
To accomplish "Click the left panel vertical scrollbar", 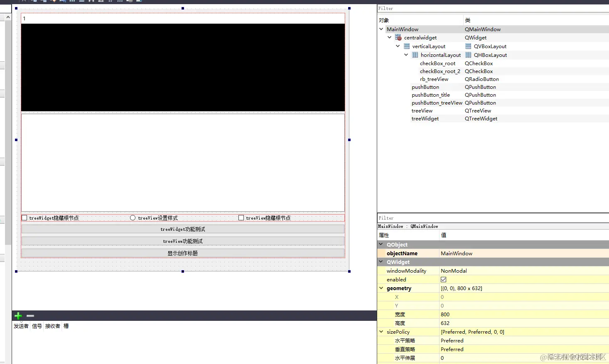I will pos(8,133).
